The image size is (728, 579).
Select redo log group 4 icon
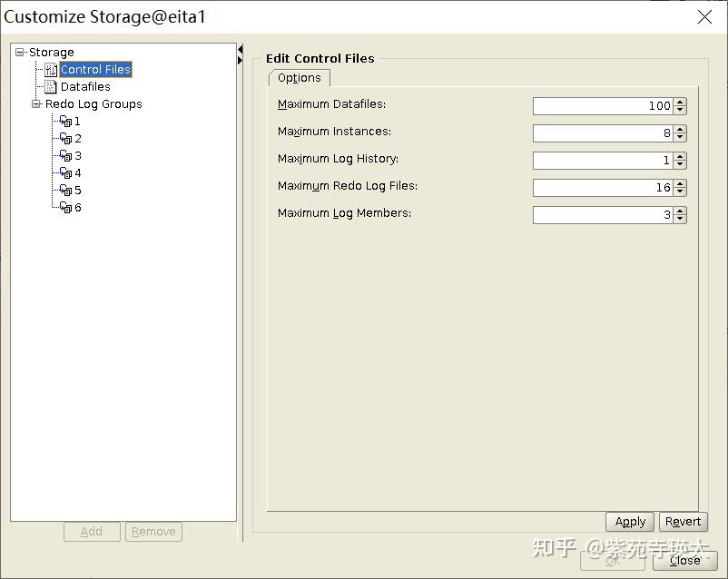pos(65,173)
